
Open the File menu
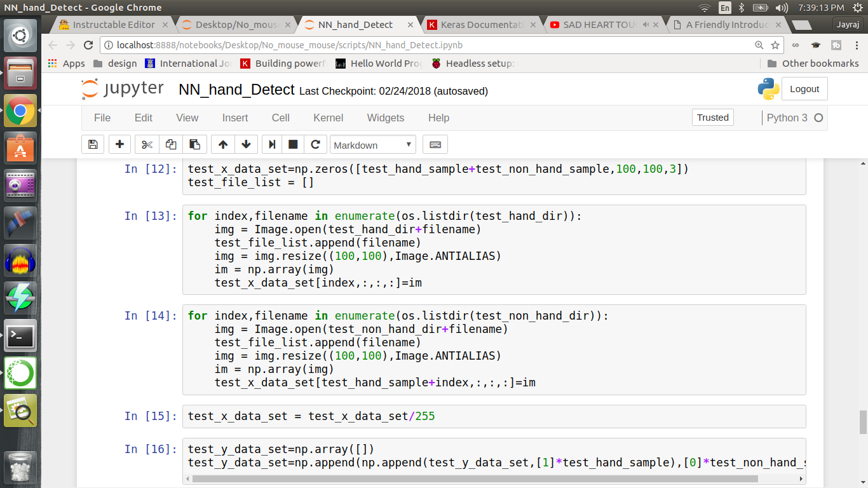click(x=102, y=118)
